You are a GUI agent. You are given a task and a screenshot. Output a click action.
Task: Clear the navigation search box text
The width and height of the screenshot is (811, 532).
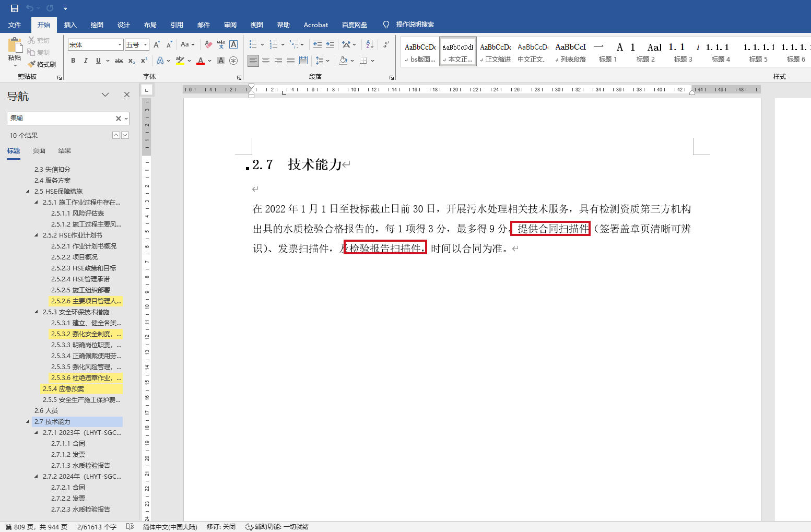[x=119, y=119]
